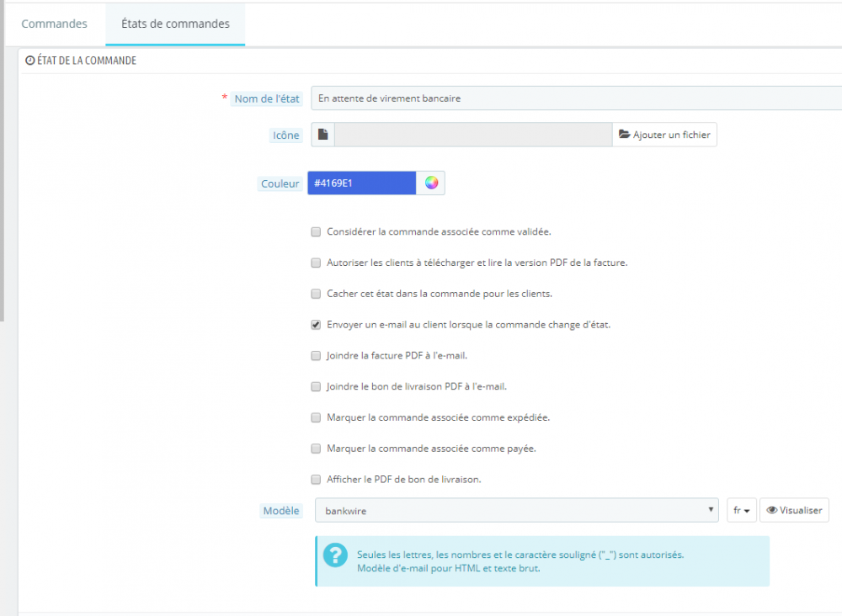Check 'Marquer la commande associée comme payée'
The image size is (842, 616).
pyautogui.click(x=316, y=449)
